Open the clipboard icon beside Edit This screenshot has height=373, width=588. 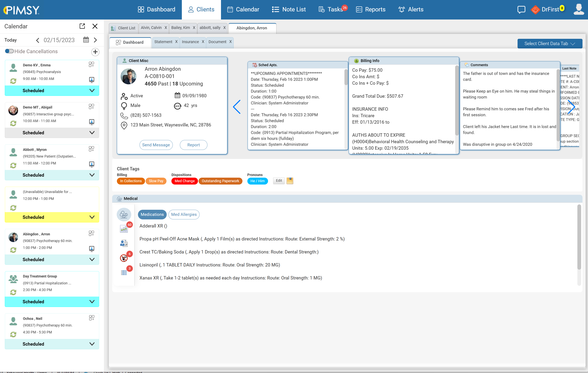[x=290, y=181]
